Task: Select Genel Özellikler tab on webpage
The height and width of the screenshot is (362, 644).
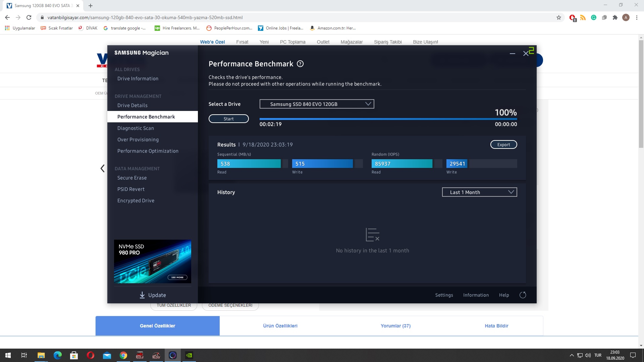Action: (157, 326)
